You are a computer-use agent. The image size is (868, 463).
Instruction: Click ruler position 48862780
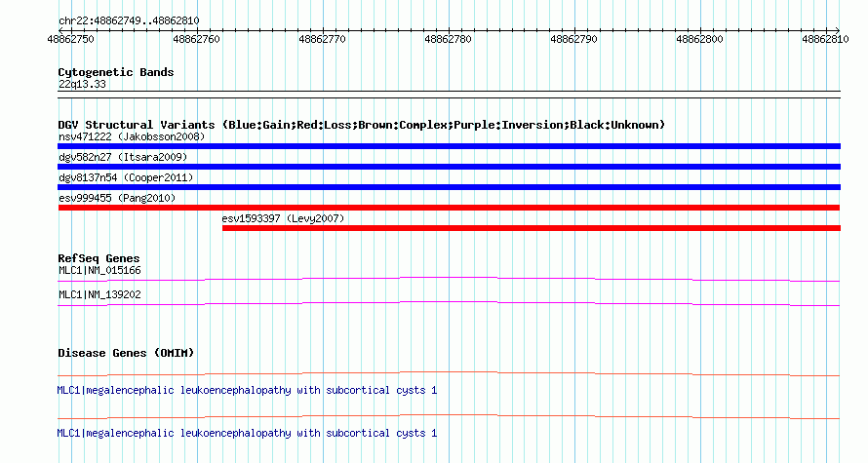[448, 39]
